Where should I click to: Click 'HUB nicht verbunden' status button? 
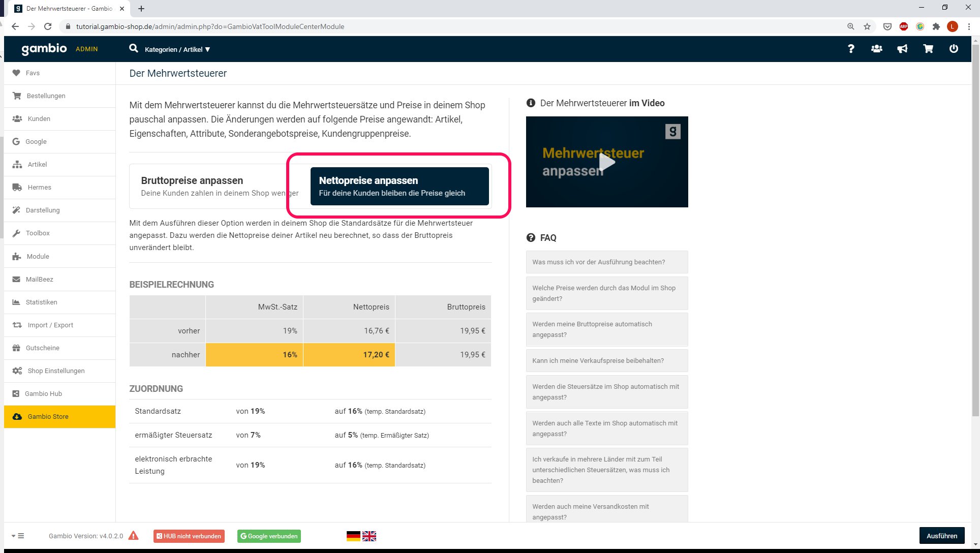pyautogui.click(x=189, y=536)
